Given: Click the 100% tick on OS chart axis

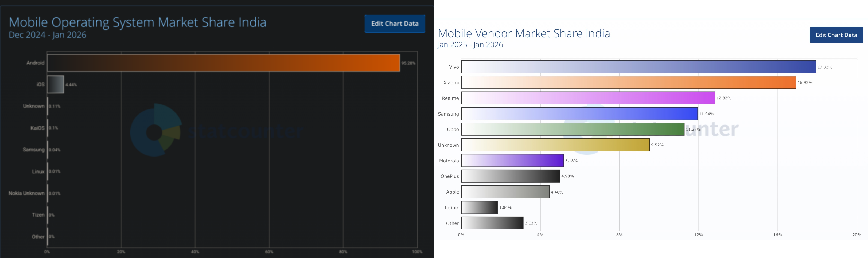Looking at the screenshot, I should point(417,252).
